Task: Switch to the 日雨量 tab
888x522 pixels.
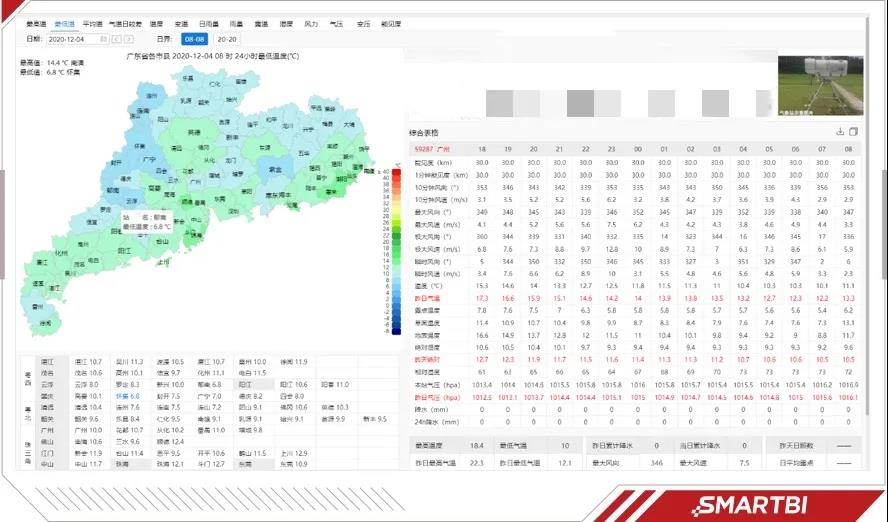Action: coord(209,24)
